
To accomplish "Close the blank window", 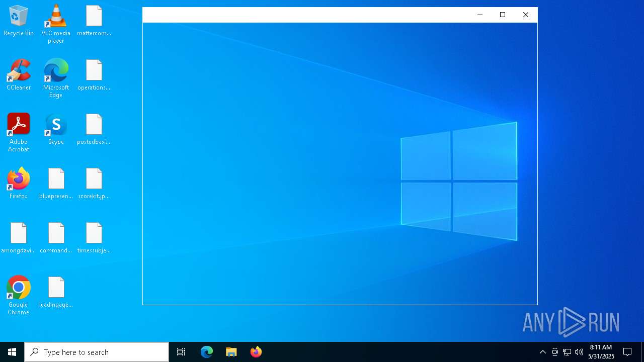I will (526, 15).
